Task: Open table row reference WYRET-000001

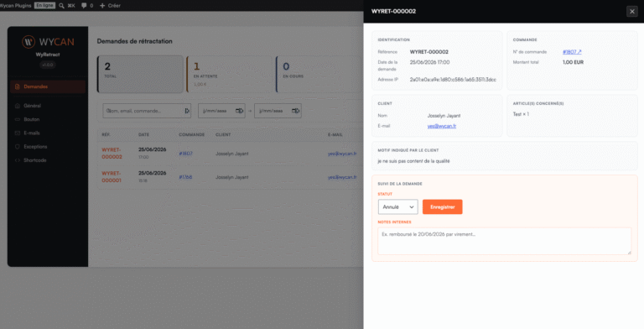Action: (112, 177)
